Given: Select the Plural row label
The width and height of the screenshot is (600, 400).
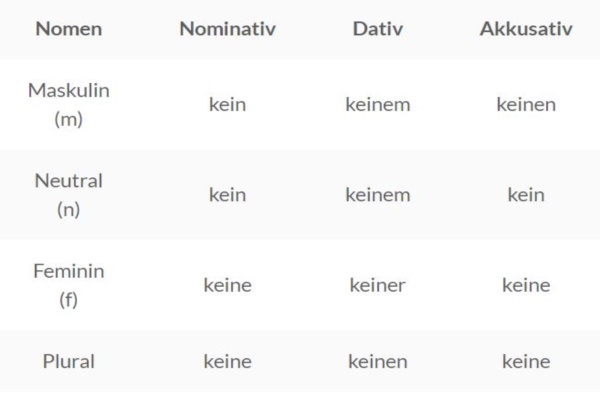Looking at the screenshot, I should (x=68, y=361).
